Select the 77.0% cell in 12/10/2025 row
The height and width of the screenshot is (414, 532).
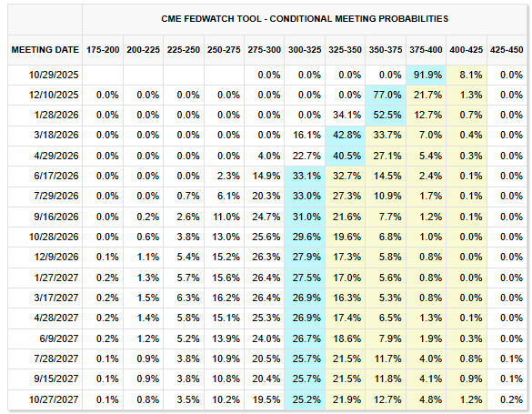pos(386,95)
